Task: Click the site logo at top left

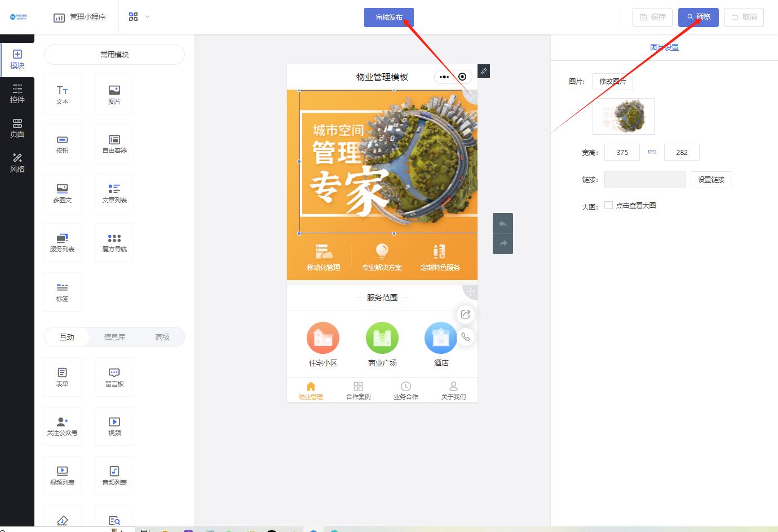Action: pyautogui.click(x=18, y=17)
